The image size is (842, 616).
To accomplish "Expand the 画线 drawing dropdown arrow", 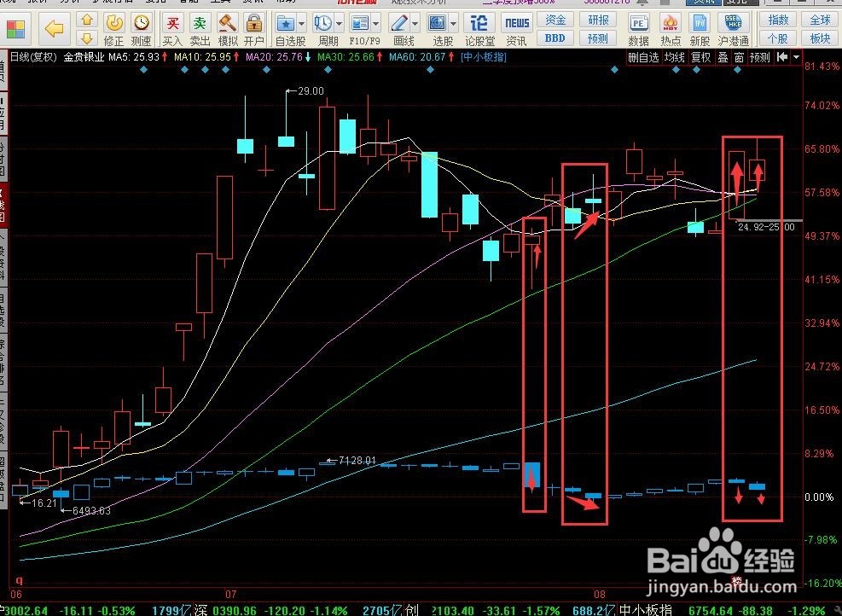I will [415, 23].
